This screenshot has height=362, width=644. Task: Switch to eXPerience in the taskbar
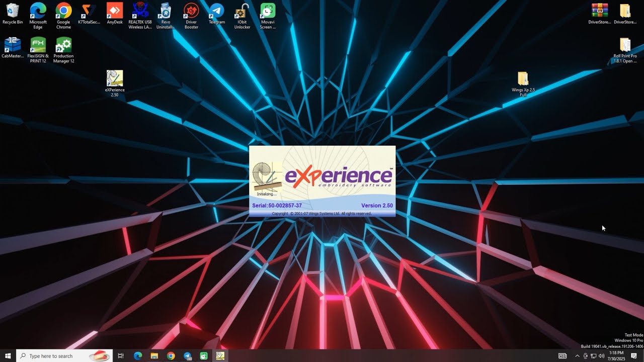(x=220, y=356)
